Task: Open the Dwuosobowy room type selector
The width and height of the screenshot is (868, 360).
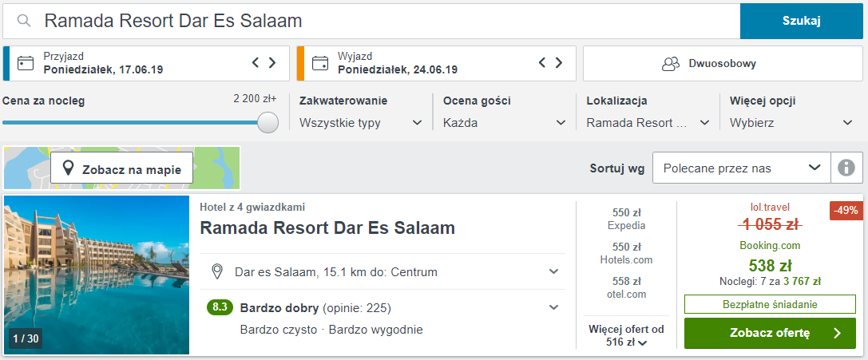Action: (x=723, y=64)
